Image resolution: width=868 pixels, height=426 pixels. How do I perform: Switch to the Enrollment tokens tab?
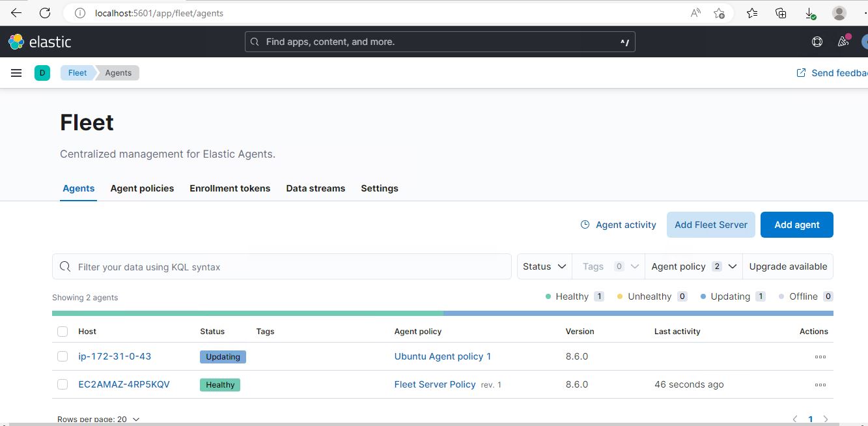(x=230, y=188)
